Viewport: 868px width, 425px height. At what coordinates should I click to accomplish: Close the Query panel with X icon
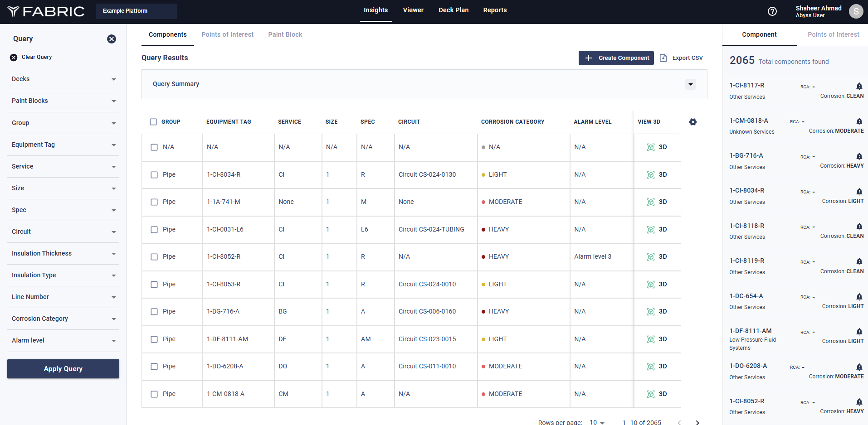(112, 39)
